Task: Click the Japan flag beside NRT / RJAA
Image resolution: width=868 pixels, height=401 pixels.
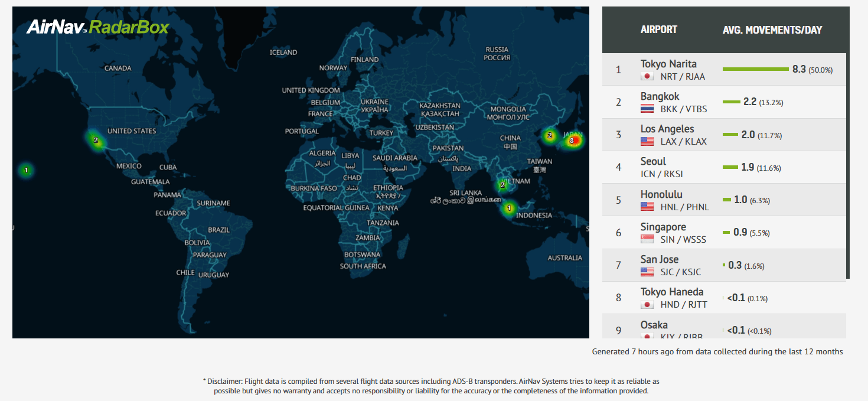Action: 647,77
